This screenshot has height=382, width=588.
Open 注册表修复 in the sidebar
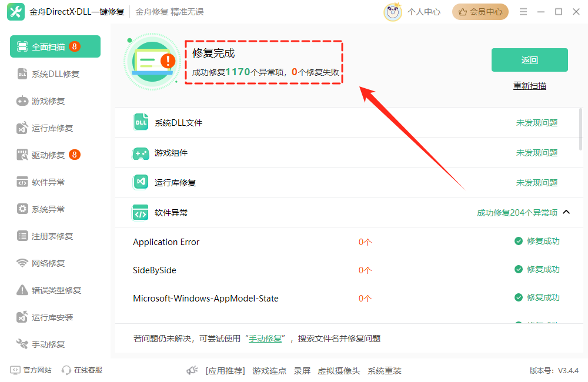click(x=55, y=236)
